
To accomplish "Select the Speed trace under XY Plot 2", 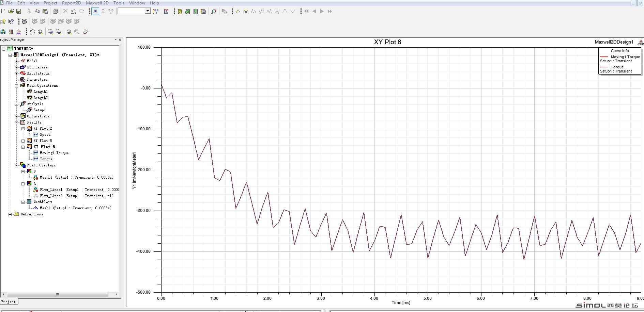I will (x=45, y=135).
